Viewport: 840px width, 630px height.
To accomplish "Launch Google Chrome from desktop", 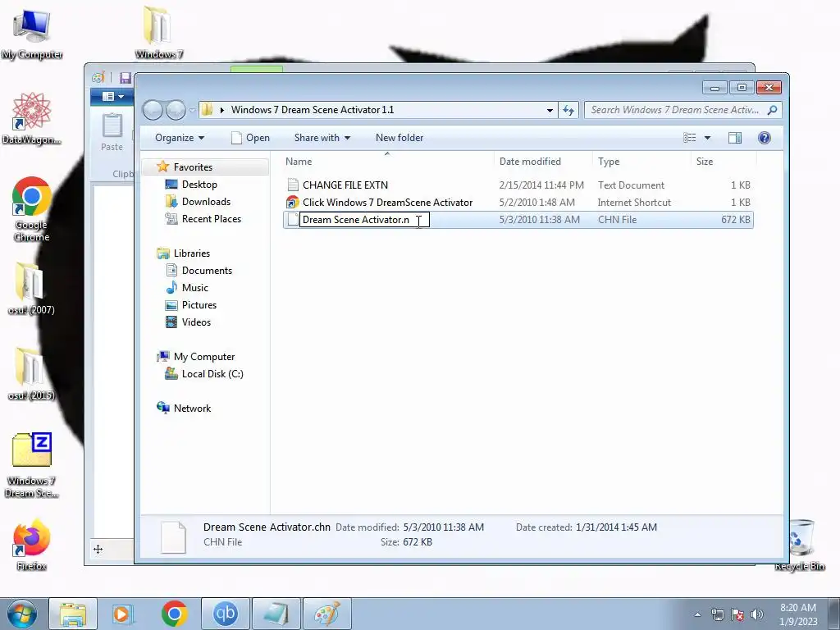I will coord(32,209).
